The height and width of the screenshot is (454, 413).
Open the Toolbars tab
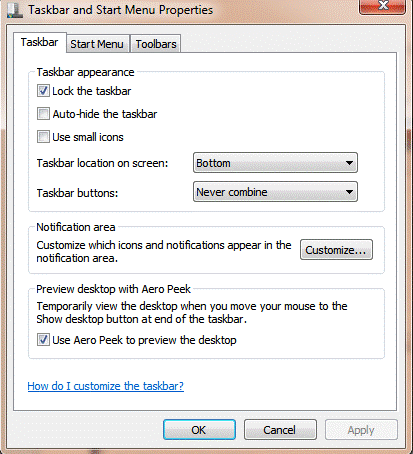point(156,44)
